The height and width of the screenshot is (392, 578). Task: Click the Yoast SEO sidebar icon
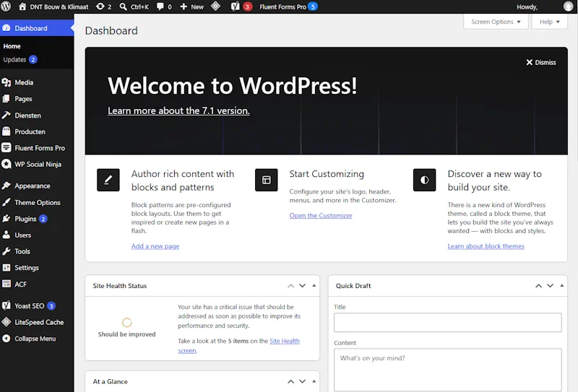point(7,305)
